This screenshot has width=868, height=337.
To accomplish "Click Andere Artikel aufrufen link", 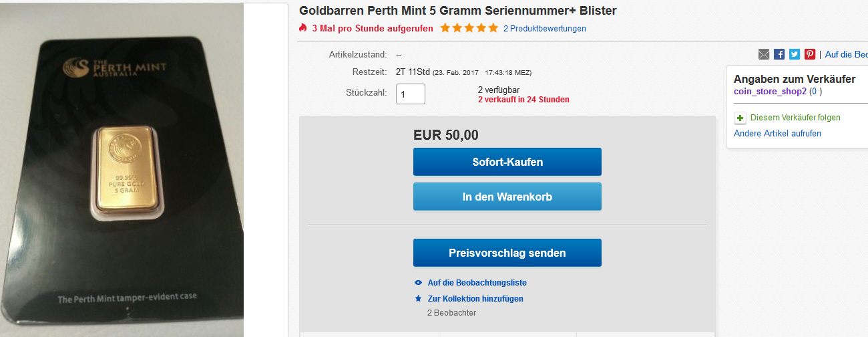I will [777, 134].
